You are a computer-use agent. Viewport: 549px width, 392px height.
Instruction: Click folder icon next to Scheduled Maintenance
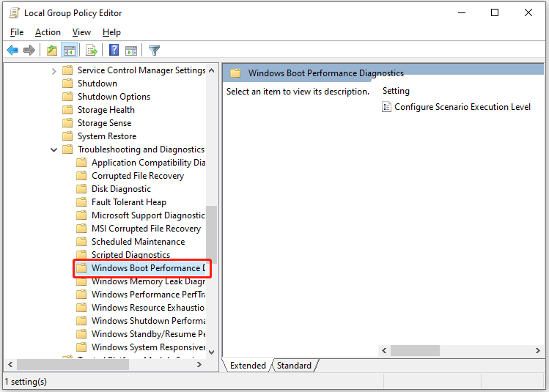(81, 242)
